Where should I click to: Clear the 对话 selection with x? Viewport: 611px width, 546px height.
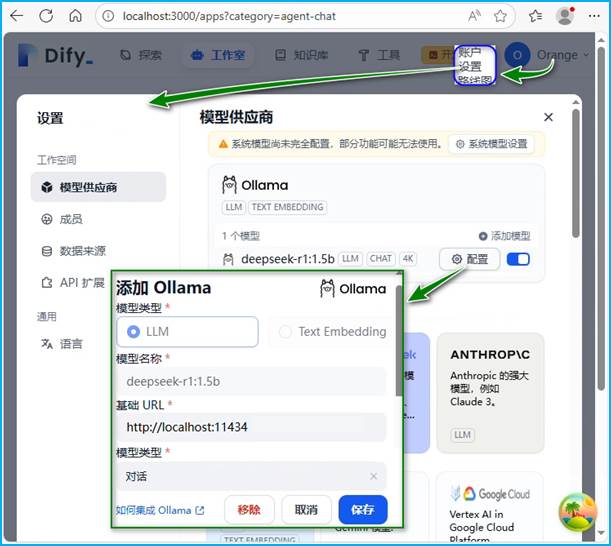[373, 476]
